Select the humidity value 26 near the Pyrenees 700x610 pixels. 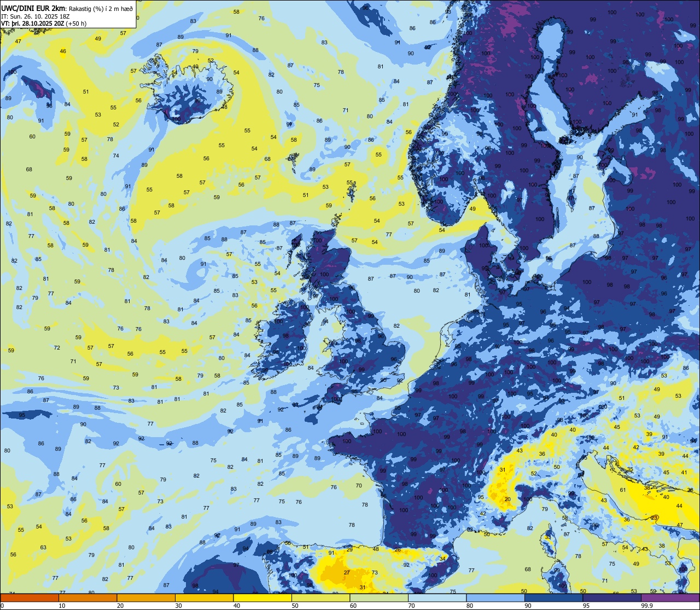click(398, 550)
